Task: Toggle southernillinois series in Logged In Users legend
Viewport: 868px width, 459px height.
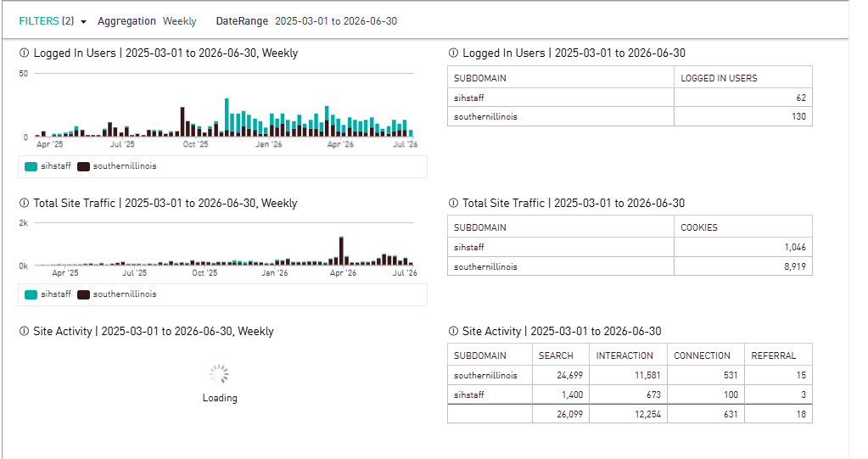Action: click(x=117, y=166)
